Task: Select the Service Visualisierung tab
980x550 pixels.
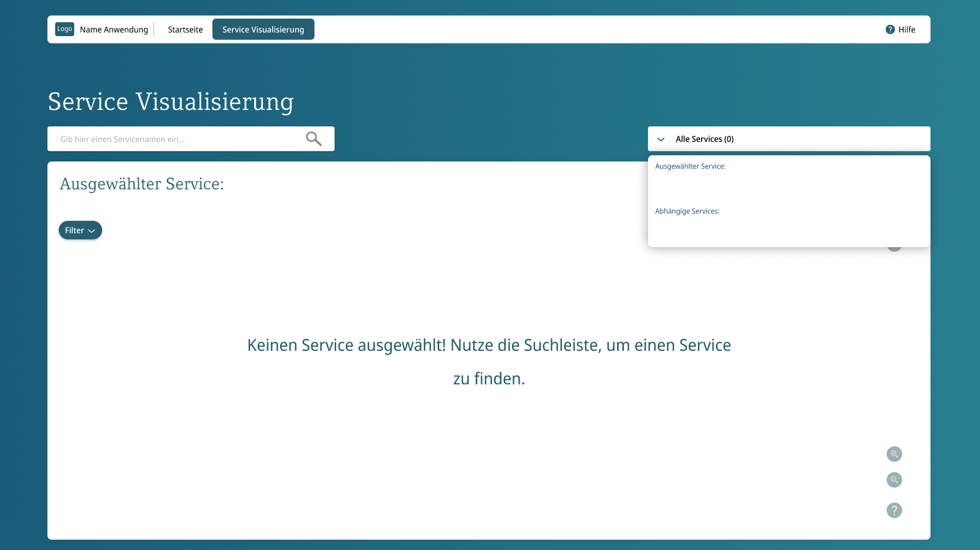Action: [x=263, y=29]
